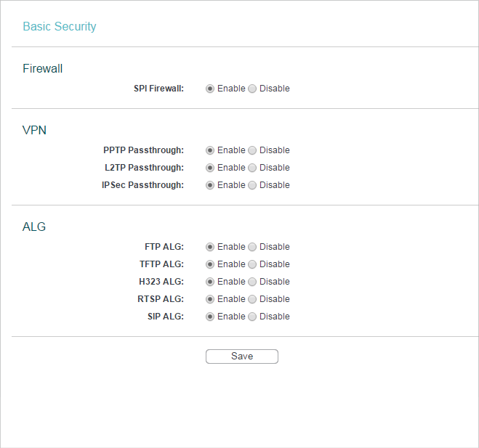This screenshot has width=479, height=448.
Task: Disable the TFTP ALG option
Action: (252, 264)
